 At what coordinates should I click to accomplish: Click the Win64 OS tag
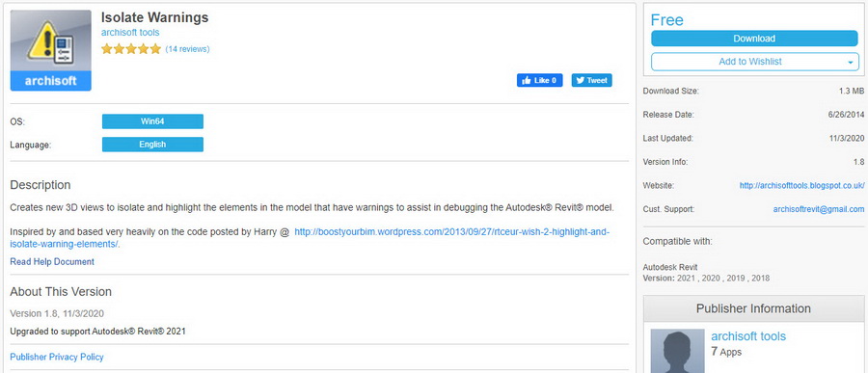152,121
